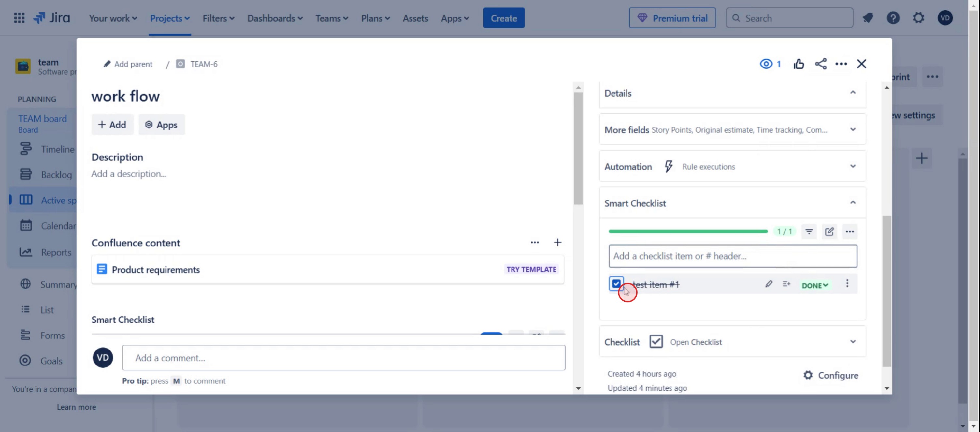Open the notifications bell icon
This screenshot has width=980, height=432.
pyautogui.click(x=867, y=18)
